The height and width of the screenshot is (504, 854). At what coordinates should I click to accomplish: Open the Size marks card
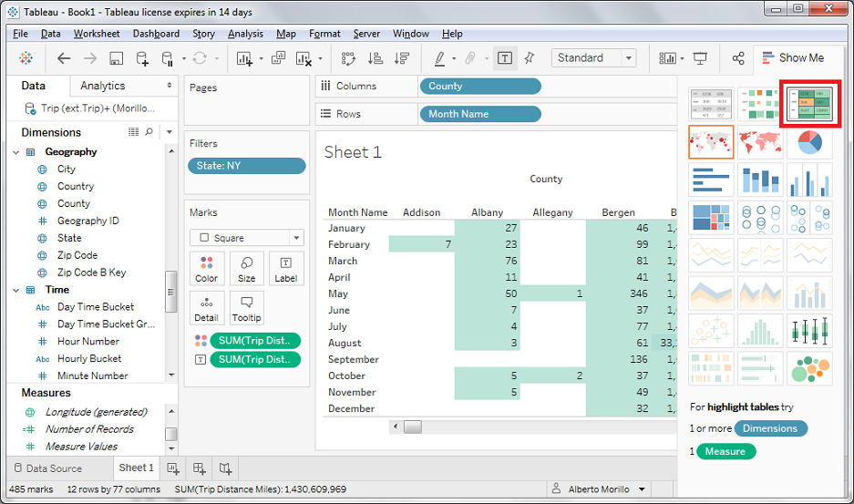246,269
